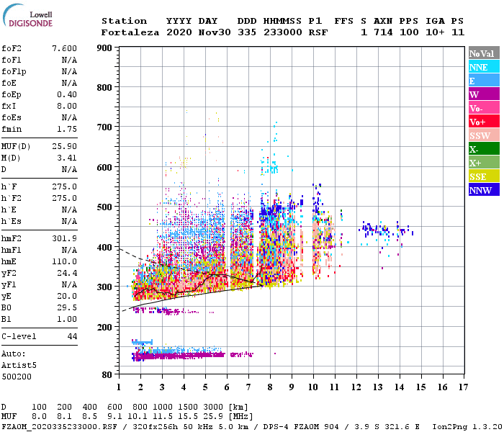The height and width of the screenshot is (432, 504).
Task: Select the W purple legend swatch
Action: click(x=484, y=94)
